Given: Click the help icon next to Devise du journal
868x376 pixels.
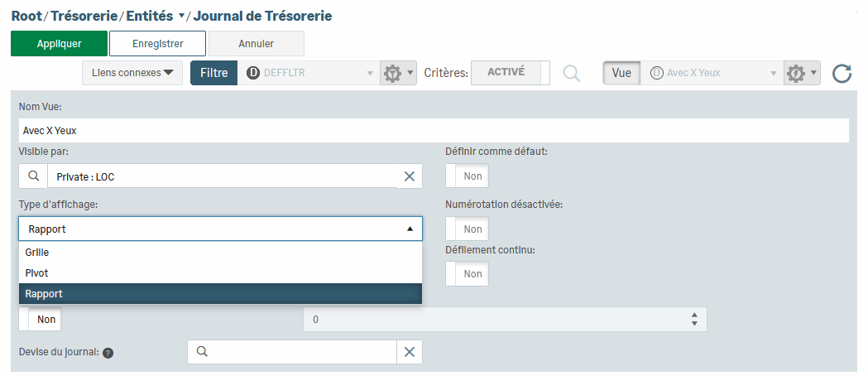Looking at the screenshot, I should pyautogui.click(x=108, y=353).
